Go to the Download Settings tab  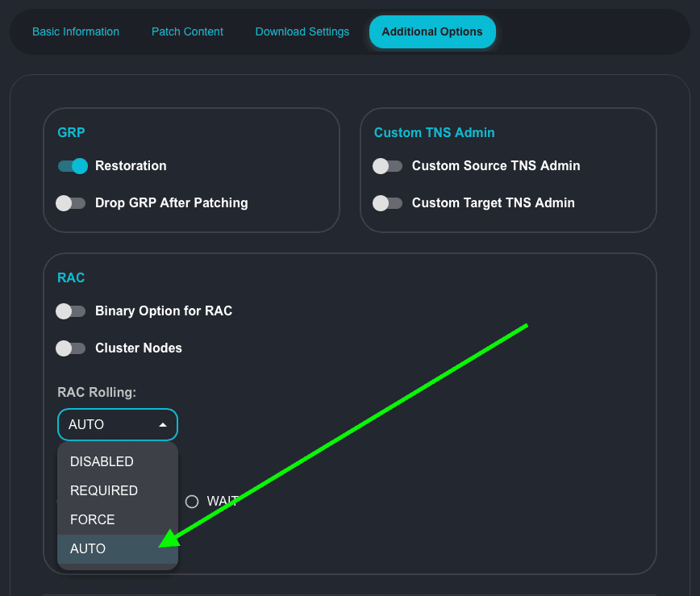[302, 31]
